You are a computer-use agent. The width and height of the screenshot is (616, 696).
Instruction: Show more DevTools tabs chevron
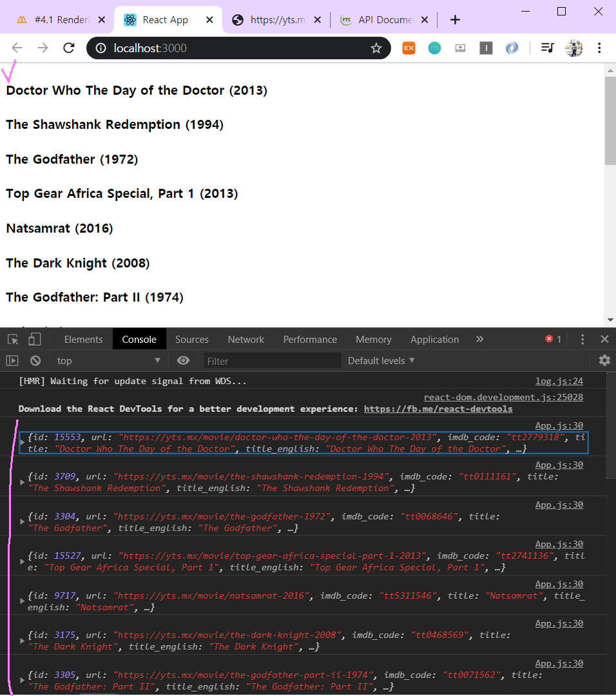pos(480,339)
